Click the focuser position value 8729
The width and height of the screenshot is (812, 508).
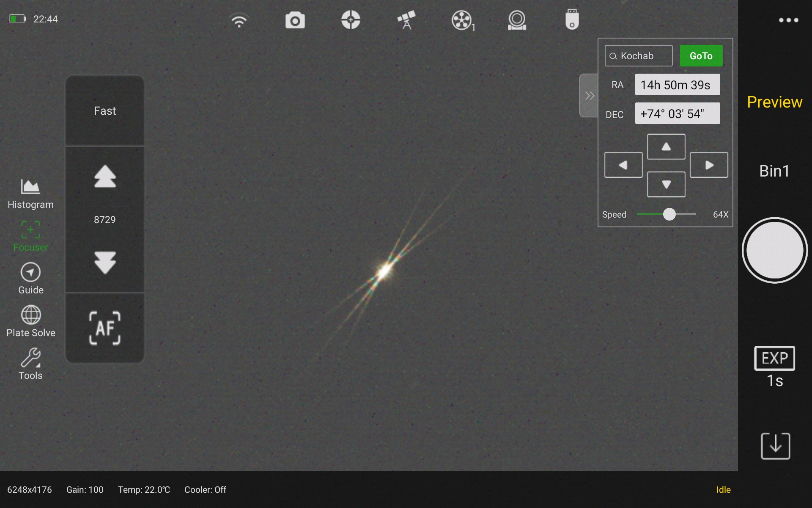(104, 220)
